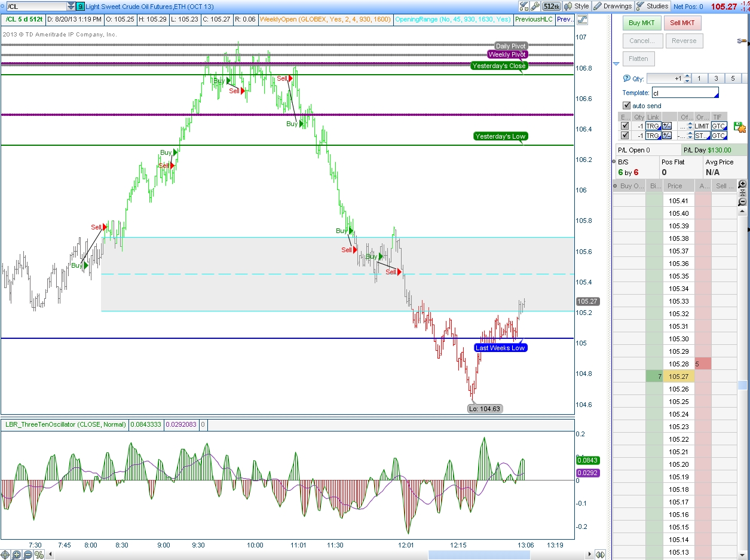
Task: Toggle the stop order row checkbox
Action: click(x=625, y=136)
